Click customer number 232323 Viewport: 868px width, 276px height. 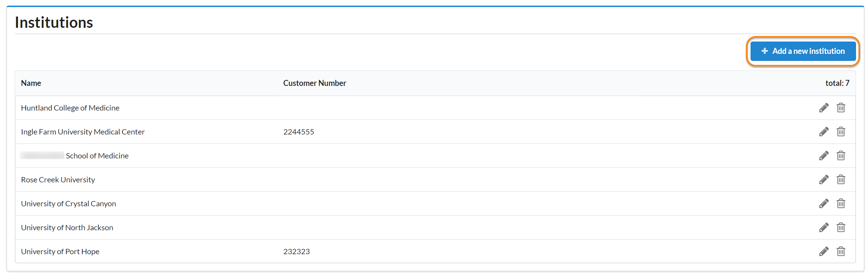pyautogui.click(x=296, y=251)
